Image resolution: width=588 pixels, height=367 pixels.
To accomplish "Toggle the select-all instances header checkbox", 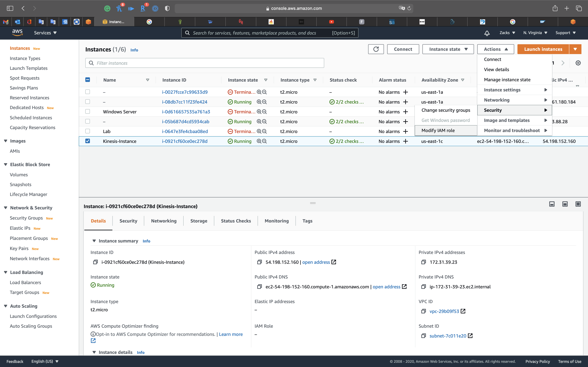I will (x=88, y=80).
